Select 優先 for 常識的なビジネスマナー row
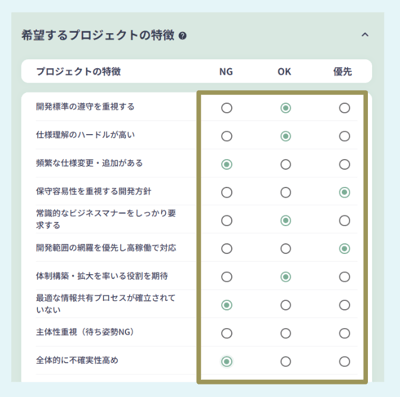This screenshot has width=400, height=397. 344,221
